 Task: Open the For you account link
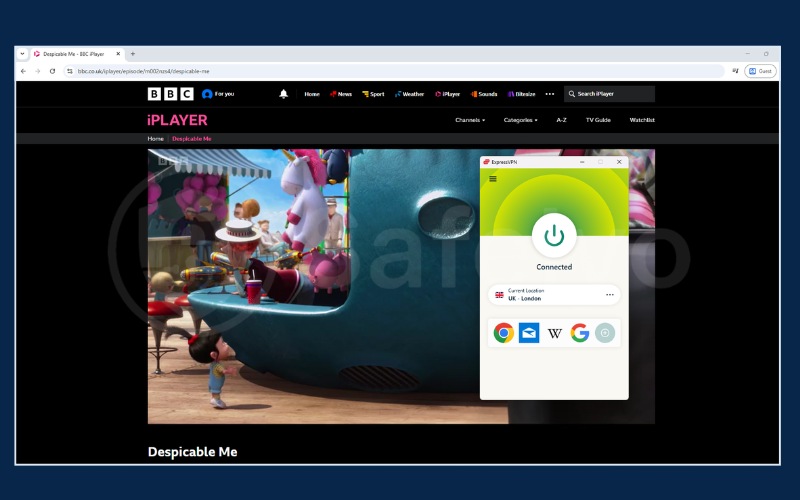218,94
